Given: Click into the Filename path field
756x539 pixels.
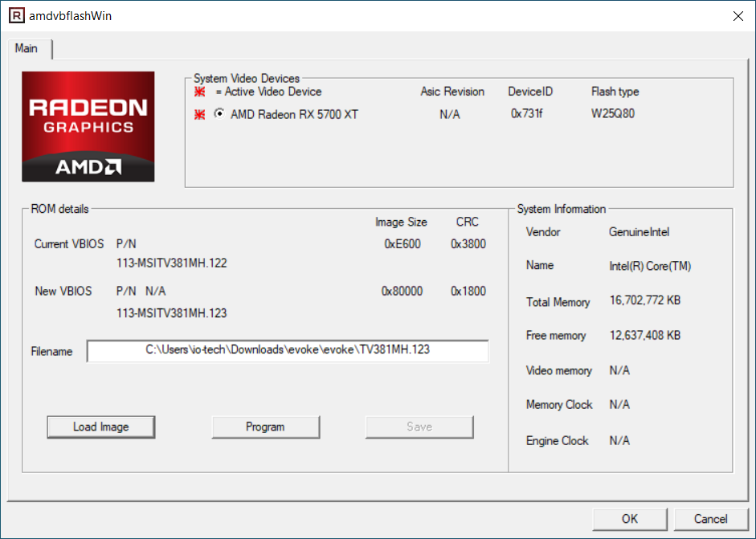Looking at the screenshot, I should pyautogui.click(x=288, y=350).
